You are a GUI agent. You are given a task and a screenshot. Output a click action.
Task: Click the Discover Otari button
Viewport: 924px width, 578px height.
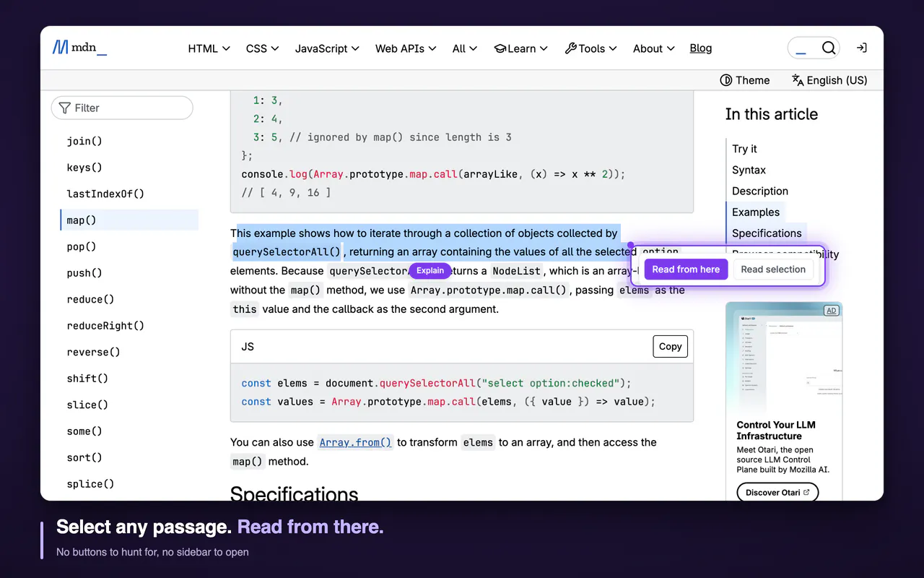777,492
